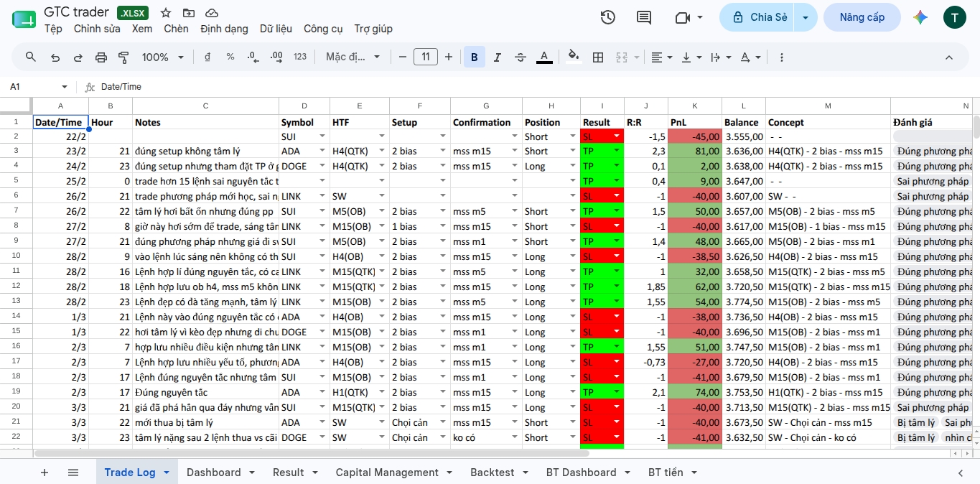
Task: Check the cloud document status icon
Action: 212,13
